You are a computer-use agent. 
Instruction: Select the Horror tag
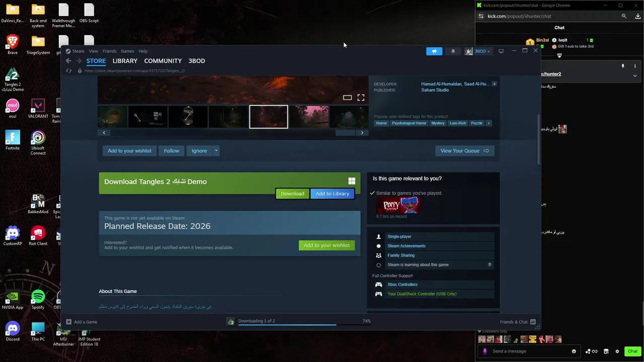pyautogui.click(x=381, y=123)
